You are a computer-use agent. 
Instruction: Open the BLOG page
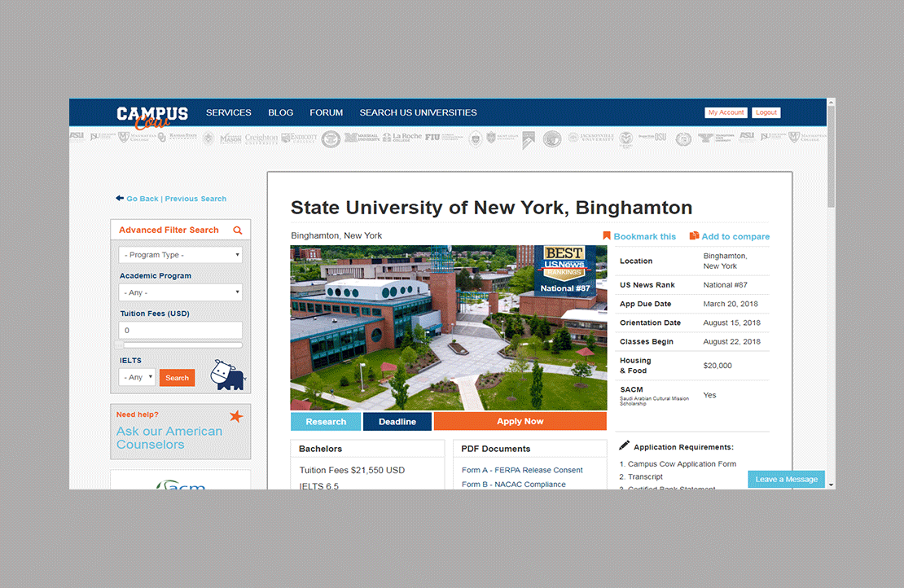pos(281,112)
